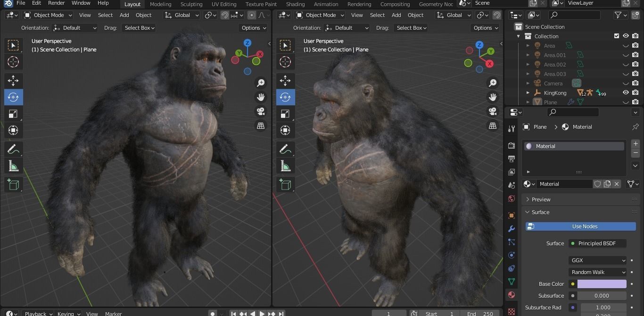Viewport: 644px width, 316px height.
Task: Open Object Data properties tab
Action: 512,282
